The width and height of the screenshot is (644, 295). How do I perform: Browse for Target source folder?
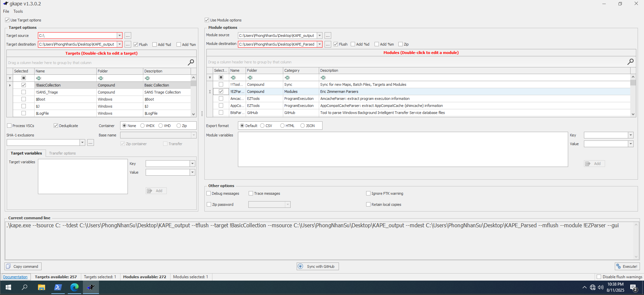pyautogui.click(x=128, y=36)
